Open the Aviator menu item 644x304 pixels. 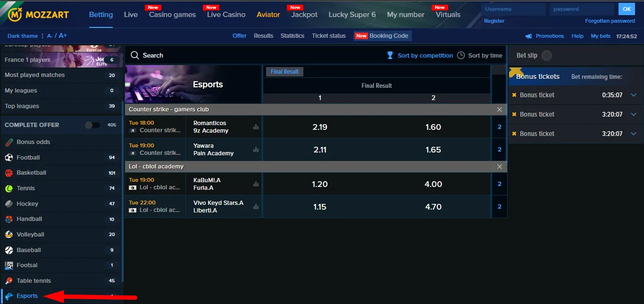268,15
